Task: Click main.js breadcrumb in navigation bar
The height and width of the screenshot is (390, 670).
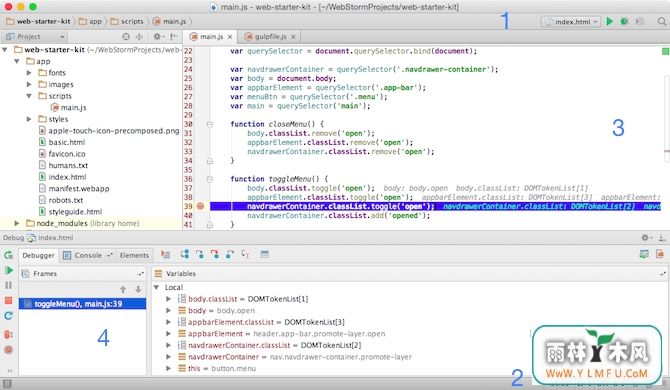Action: (x=170, y=21)
